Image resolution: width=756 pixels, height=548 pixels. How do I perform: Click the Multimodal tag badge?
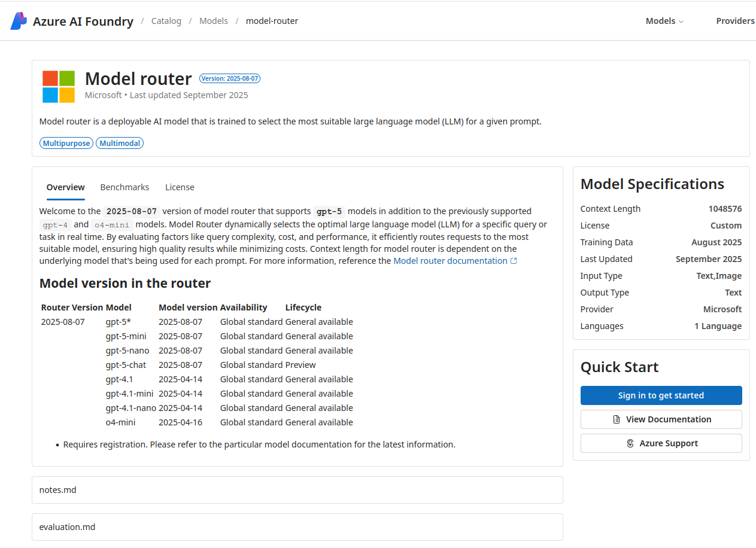[120, 143]
